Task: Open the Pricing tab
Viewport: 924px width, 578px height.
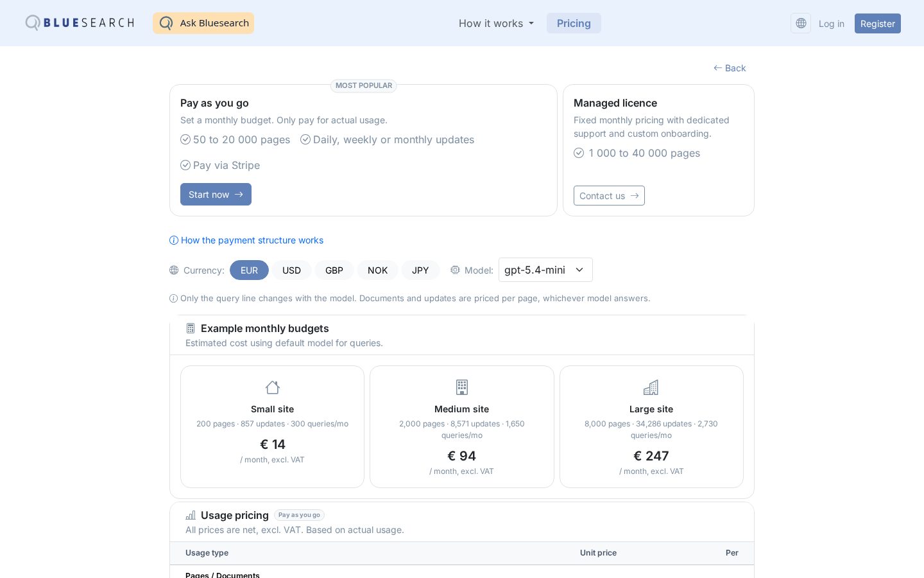Action: click(574, 23)
